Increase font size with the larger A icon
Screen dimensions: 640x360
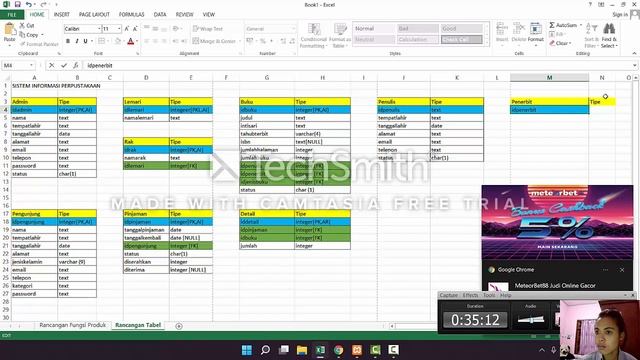point(127,29)
